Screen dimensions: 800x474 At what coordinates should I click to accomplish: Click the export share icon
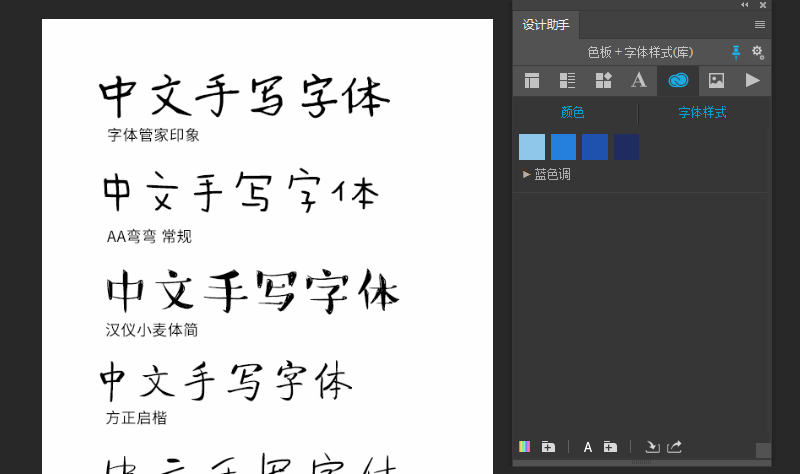tap(674, 447)
